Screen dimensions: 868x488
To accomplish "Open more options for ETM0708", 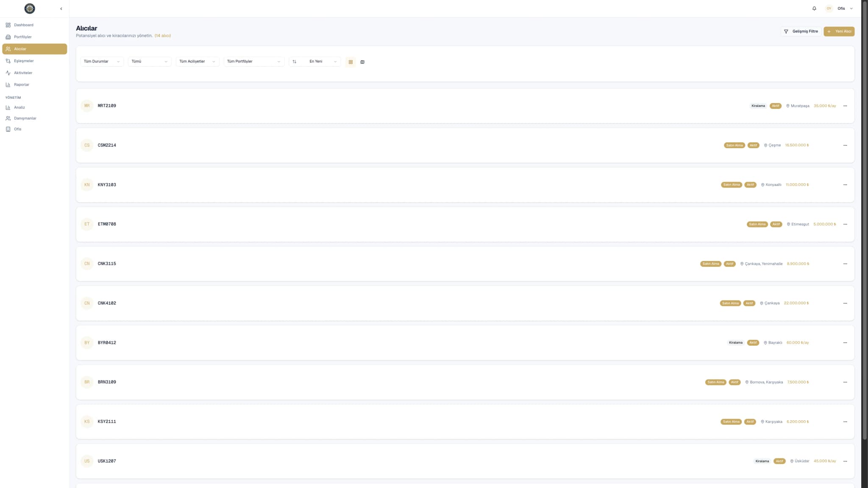I will point(845,224).
